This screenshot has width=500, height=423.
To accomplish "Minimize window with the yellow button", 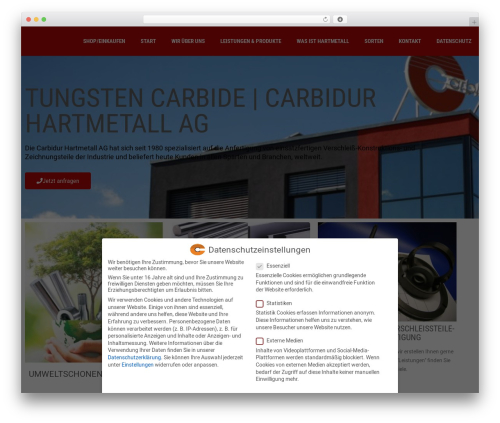I will tap(36, 19).
